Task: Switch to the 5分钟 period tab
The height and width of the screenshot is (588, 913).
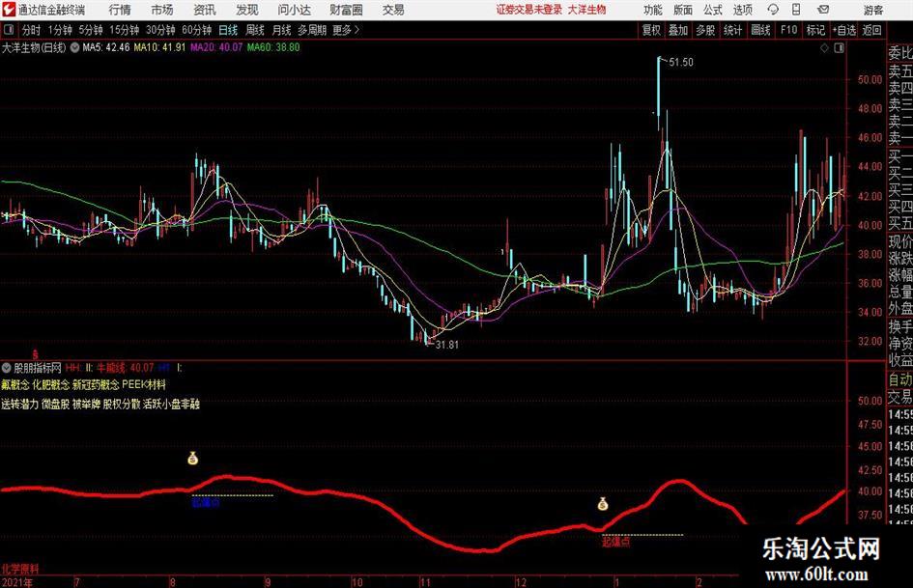Action: click(x=91, y=30)
